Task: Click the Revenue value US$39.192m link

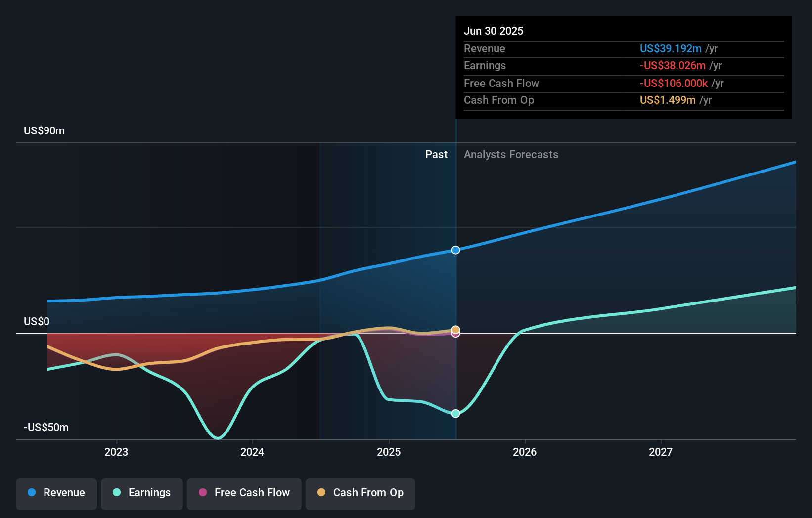Action: click(x=671, y=49)
